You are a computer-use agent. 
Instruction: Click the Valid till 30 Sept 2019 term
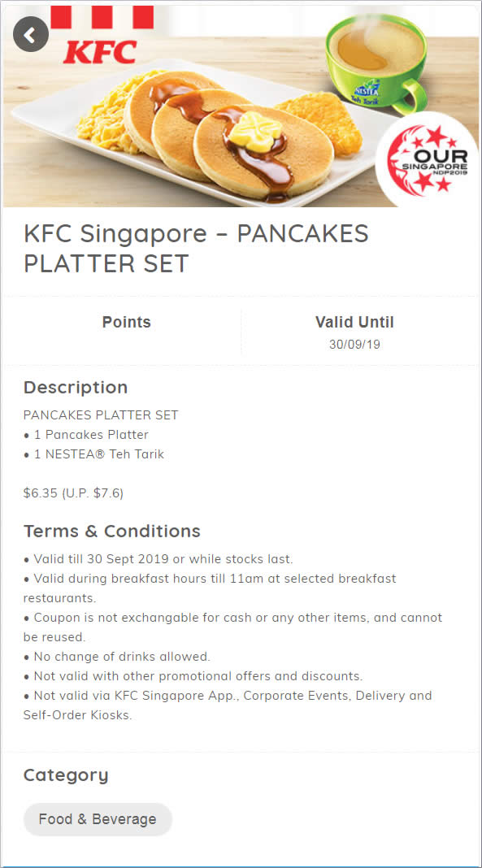(x=158, y=558)
